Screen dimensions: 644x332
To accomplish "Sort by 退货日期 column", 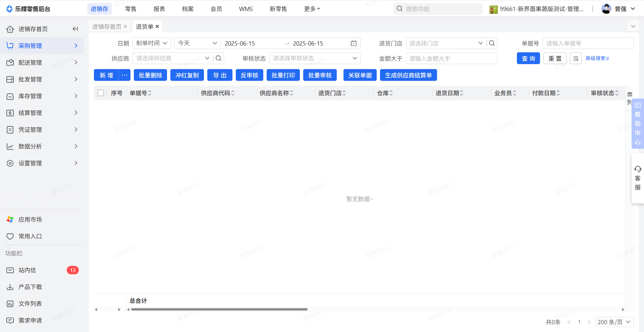I will [462, 93].
